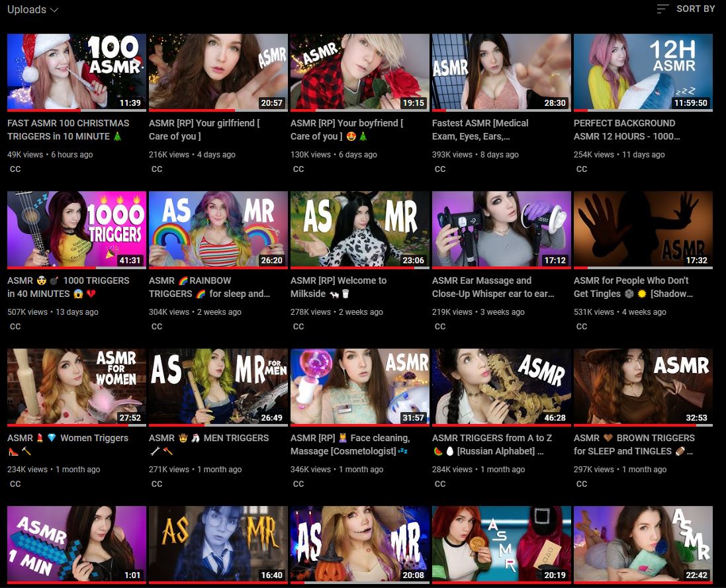Open the rainbow ASMR thumbnail 26:20
This screenshot has width=726, height=588.
(218, 230)
